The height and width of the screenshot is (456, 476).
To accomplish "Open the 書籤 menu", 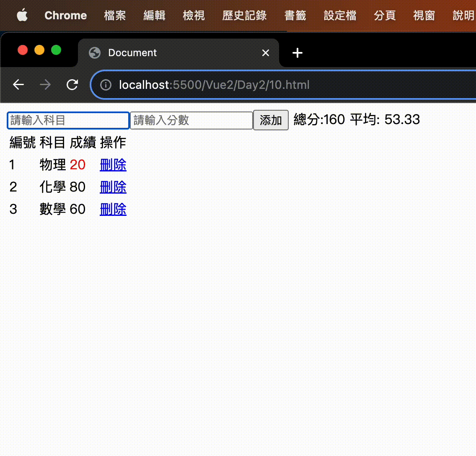I will [x=295, y=15].
